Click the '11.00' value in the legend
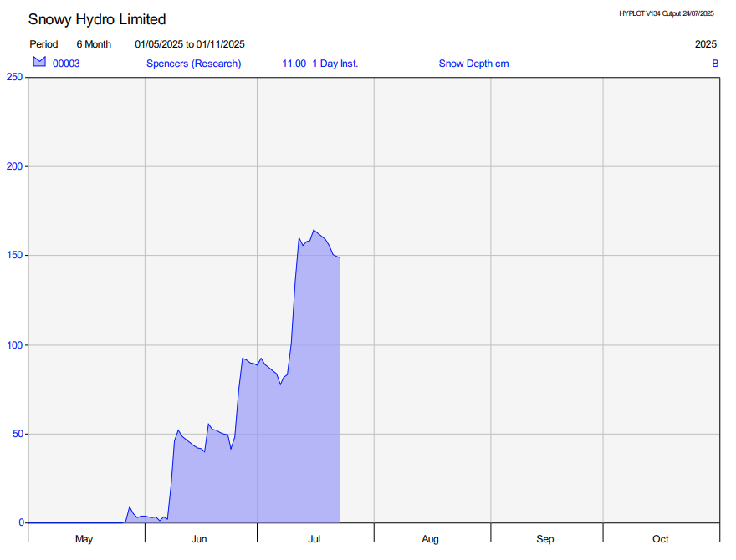 point(294,64)
